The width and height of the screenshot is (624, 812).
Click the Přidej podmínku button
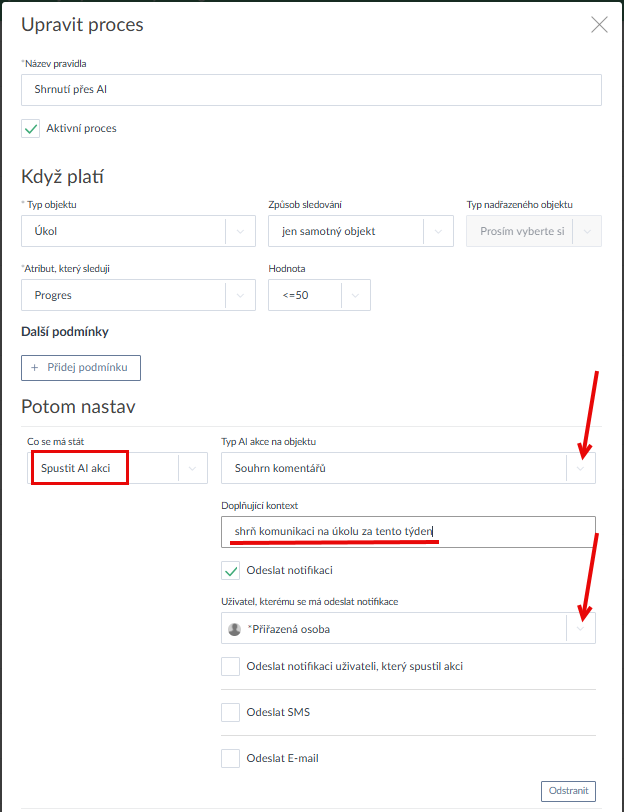[81, 368]
